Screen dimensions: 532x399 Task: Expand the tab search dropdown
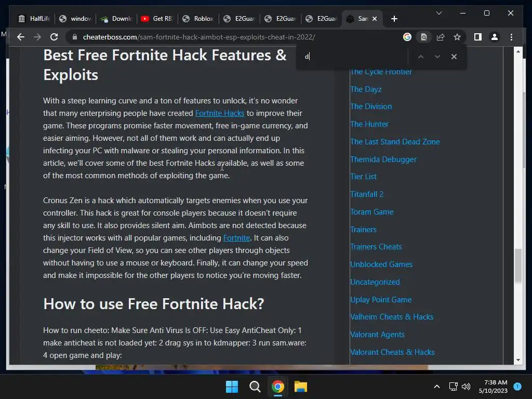[x=438, y=13]
